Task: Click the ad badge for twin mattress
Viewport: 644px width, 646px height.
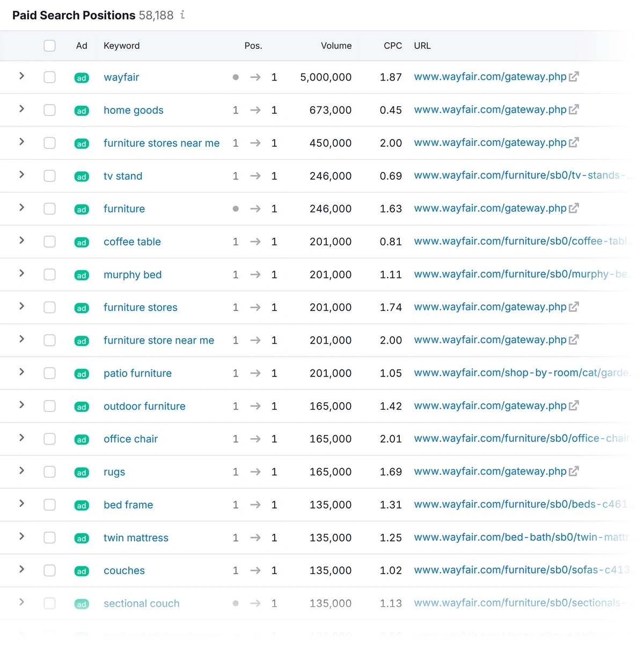Action: pyautogui.click(x=82, y=538)
